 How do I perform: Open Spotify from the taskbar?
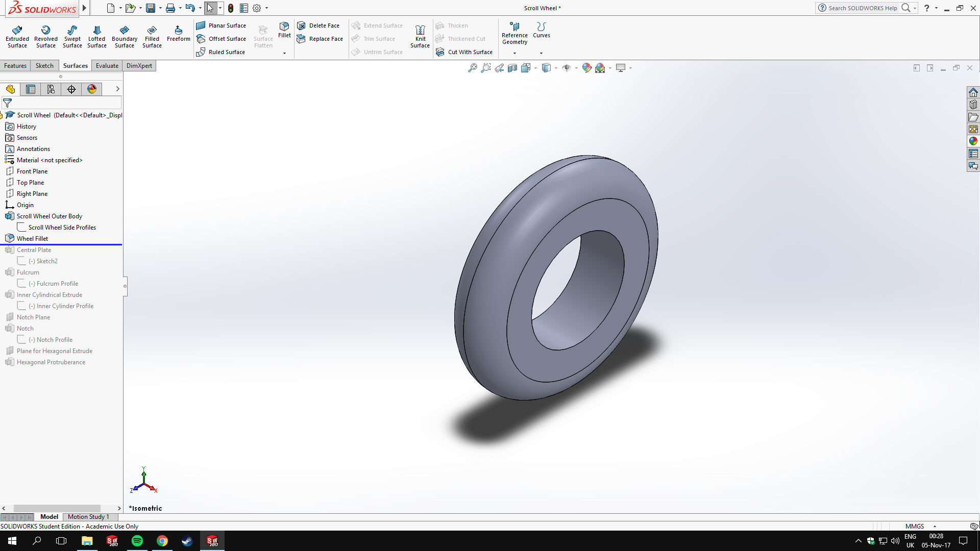point(137,541)
